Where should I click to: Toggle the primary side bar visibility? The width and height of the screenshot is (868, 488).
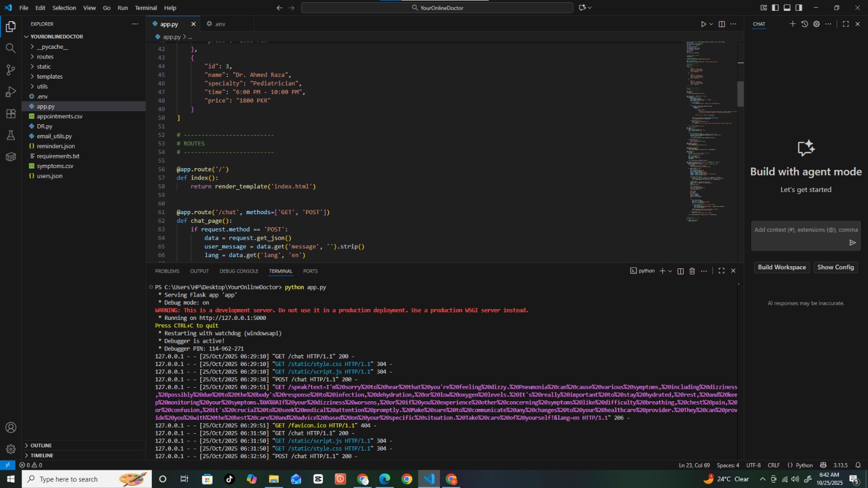click(775, 8)
